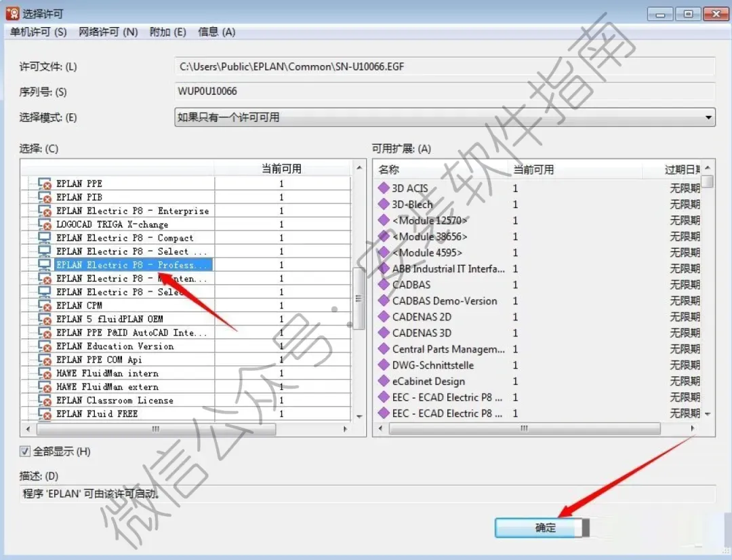This screenshot has height=560, width=732.
Task: Click icon beside EPLAN Fluid FREE
Action: pos(45,414)
